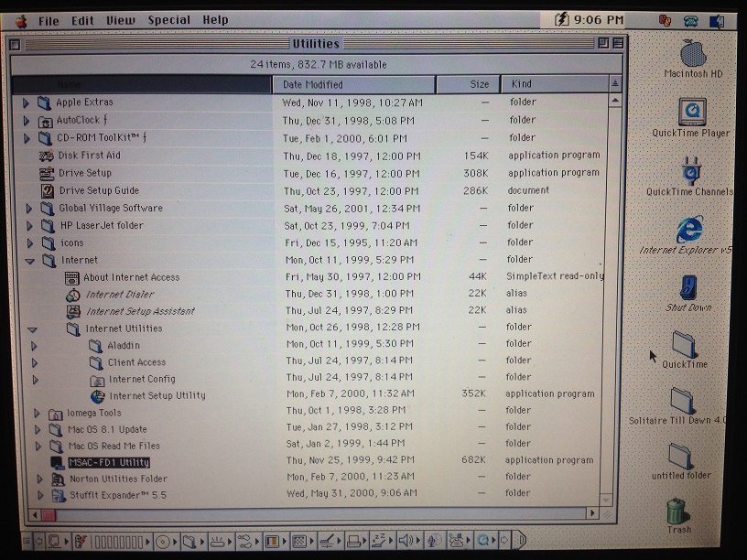The image size is (747, 560).
Task: Expand the Iomega Tools folder triangle
Action: coord(37,414)
